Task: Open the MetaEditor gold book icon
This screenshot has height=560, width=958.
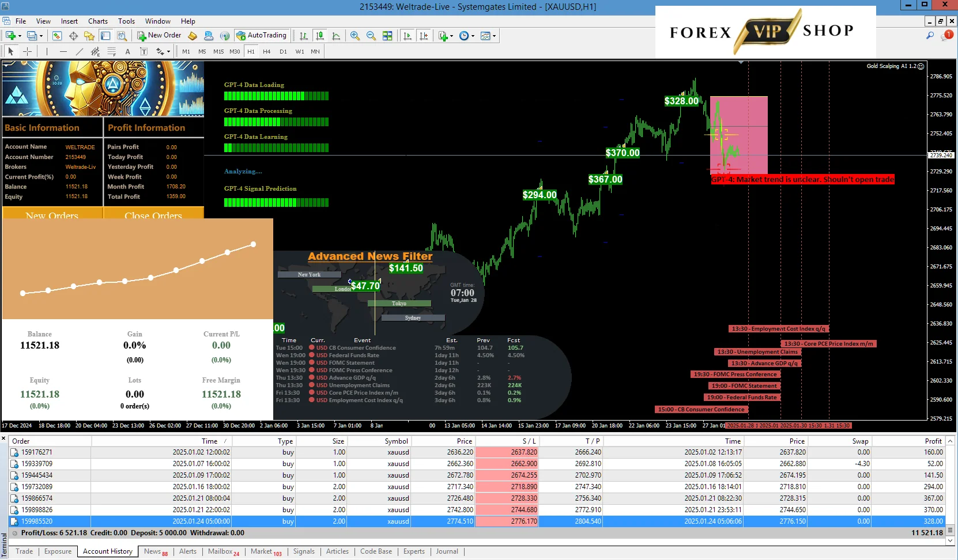Action: click(x=193, y=36)
